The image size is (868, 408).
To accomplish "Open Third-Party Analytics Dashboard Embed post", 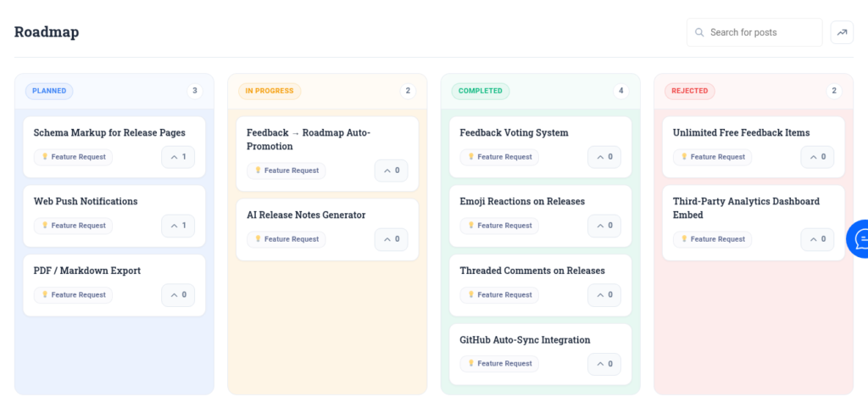I will (746, 208).
